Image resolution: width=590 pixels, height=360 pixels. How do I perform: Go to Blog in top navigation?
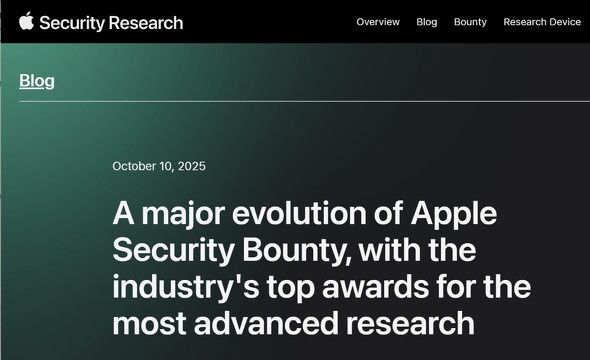pos(427,22)
